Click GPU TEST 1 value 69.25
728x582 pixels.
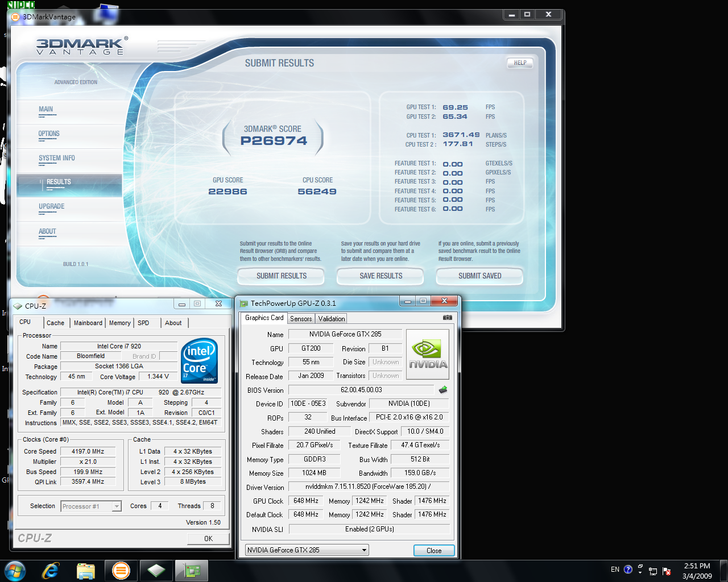455,107
